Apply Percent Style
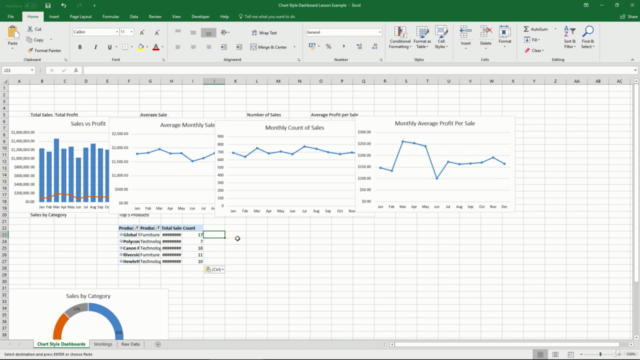Screen dimensions: 640x360 [328, 47]
